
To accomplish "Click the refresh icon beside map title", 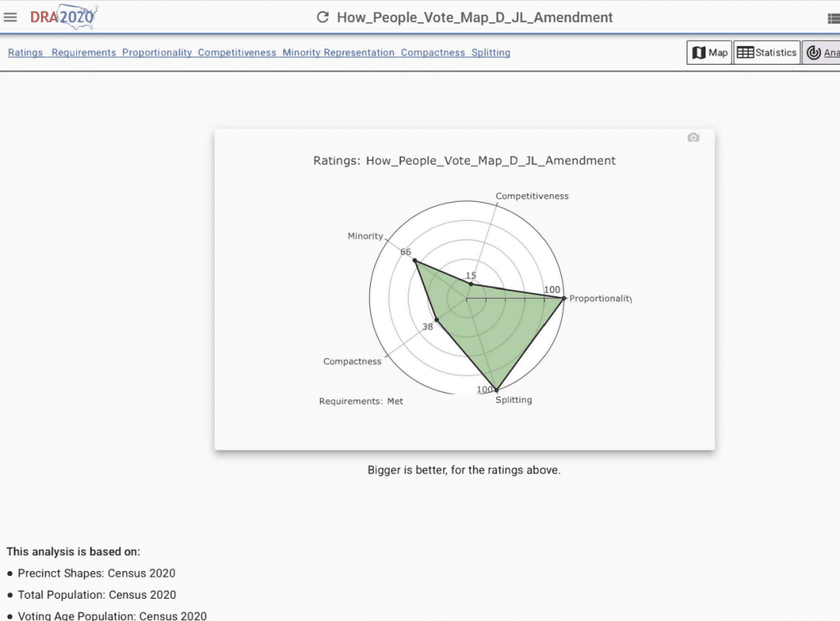I will (x=322, y=17).
